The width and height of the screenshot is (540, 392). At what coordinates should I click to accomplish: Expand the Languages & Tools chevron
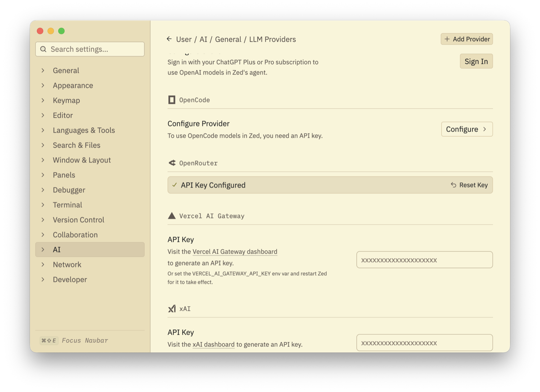(x=43, y=130)
